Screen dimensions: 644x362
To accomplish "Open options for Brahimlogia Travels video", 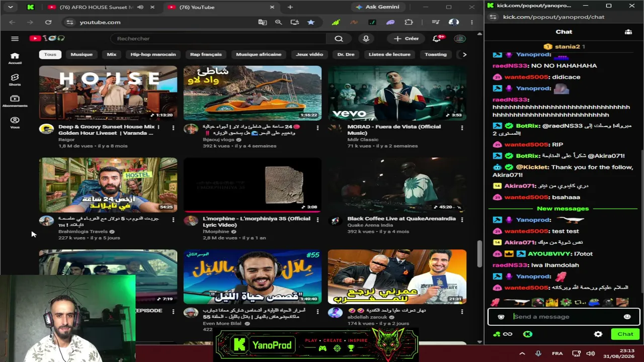I will (173, 220).
